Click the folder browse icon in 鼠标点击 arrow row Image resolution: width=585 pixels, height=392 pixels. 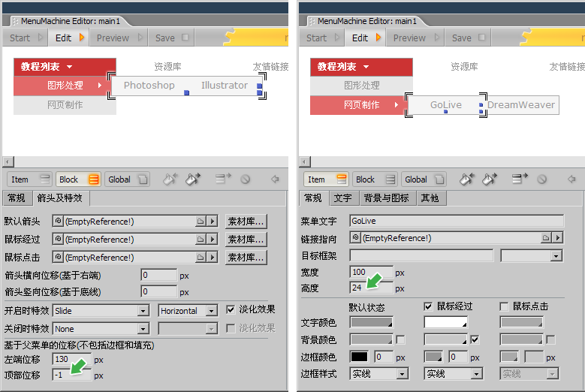tap(201, 257)
